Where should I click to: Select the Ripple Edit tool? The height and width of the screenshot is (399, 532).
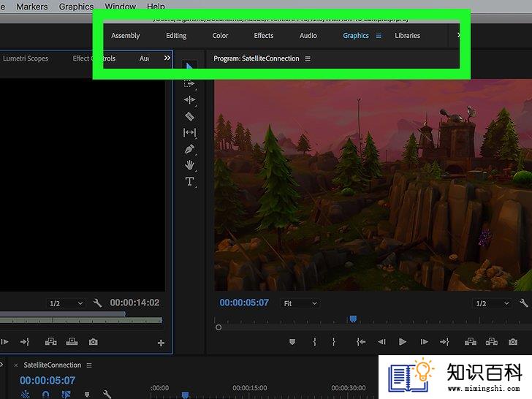coord(189,99)
